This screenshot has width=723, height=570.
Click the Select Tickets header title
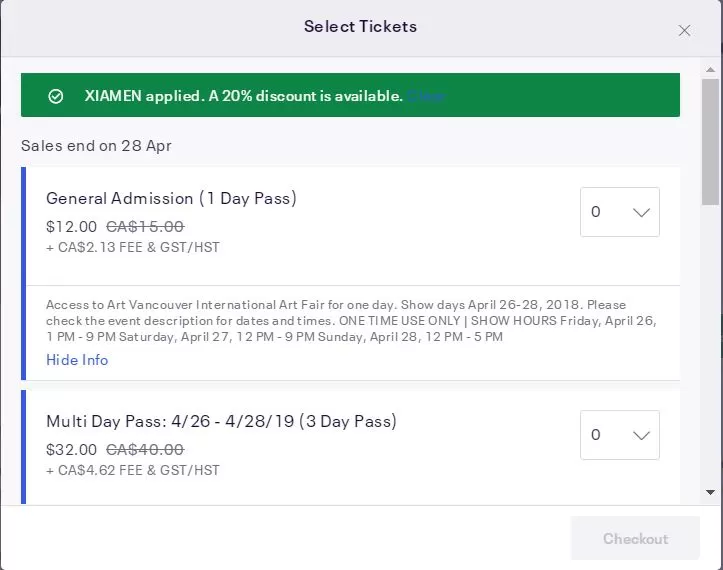pos(360,26)
